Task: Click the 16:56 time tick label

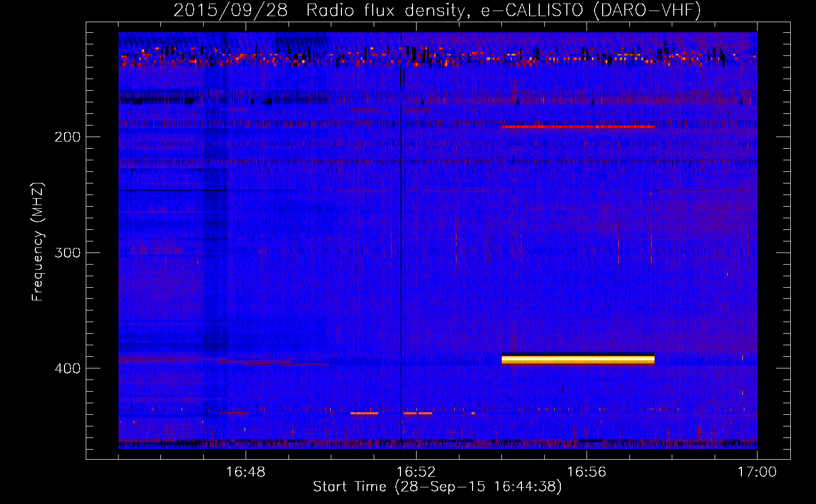Action: point(587,472)
